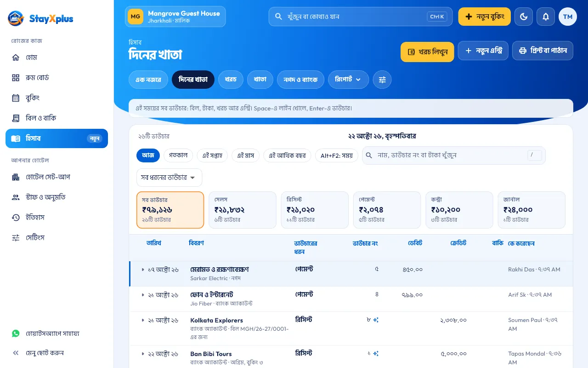Select জার্নাল summary card

coord(531,210)
